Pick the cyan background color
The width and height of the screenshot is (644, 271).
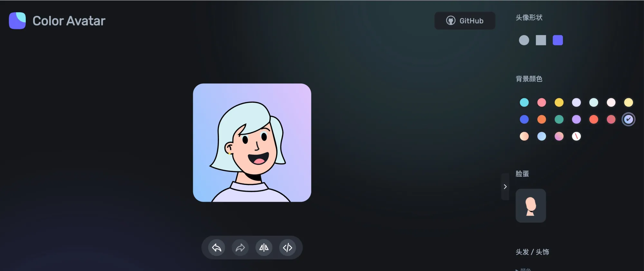524,102
